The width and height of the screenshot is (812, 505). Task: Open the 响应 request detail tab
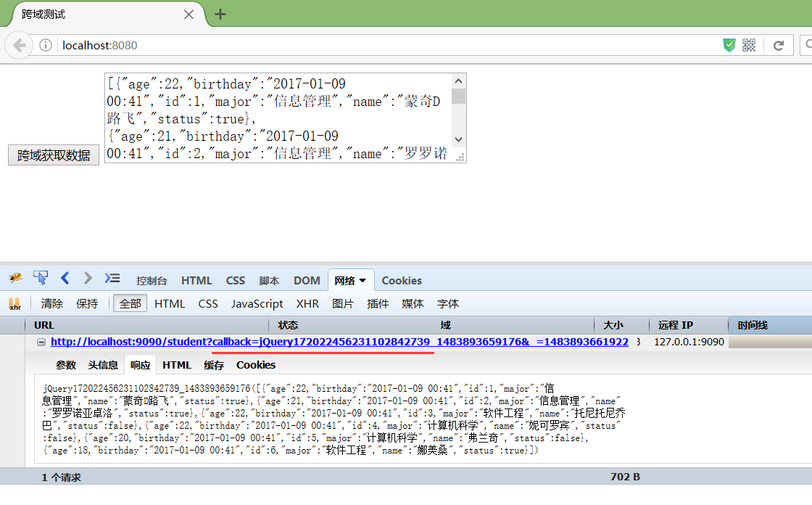pyautogui.click(x=141, y=365)
